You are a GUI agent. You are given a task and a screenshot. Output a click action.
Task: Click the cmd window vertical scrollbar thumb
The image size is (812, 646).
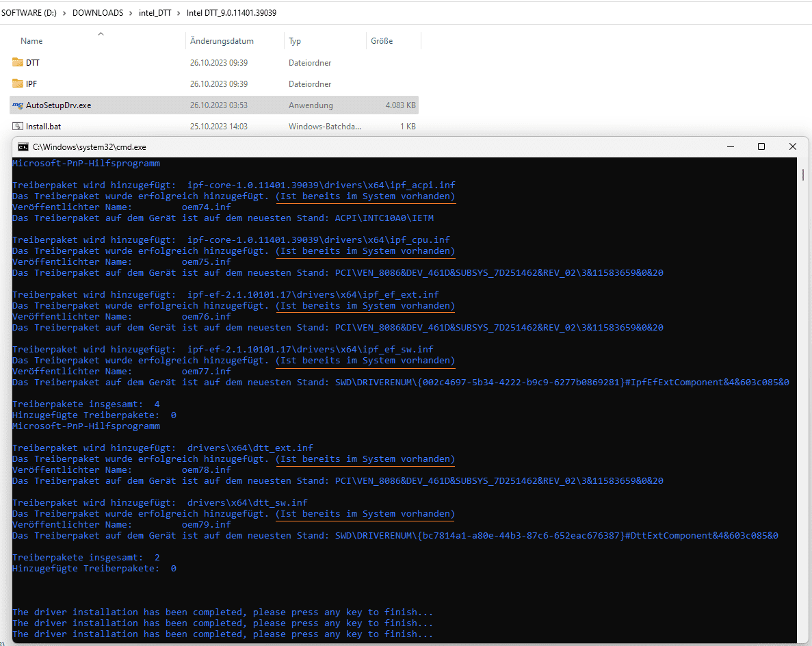coord(802,175)
